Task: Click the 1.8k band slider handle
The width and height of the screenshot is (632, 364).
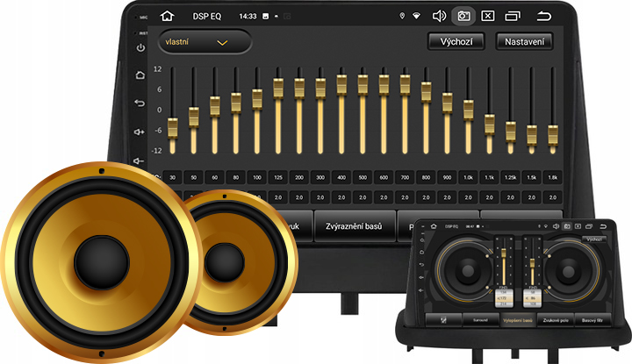Action: tap(553, 134)
